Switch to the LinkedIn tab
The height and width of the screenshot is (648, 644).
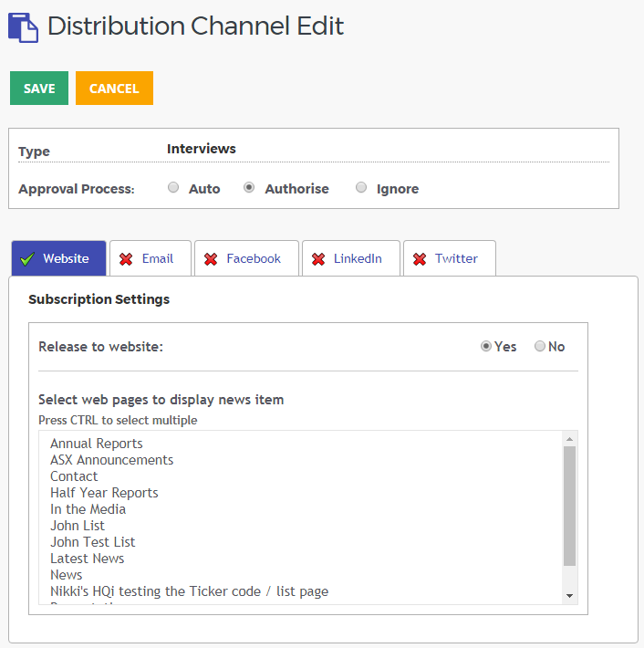pos(351,258)
